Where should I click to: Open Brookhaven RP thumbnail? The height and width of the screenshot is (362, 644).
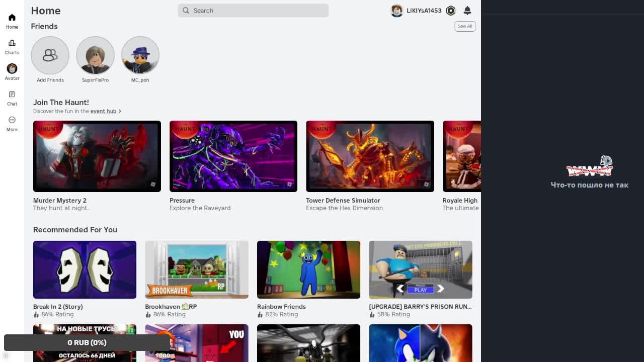point(197,269)
